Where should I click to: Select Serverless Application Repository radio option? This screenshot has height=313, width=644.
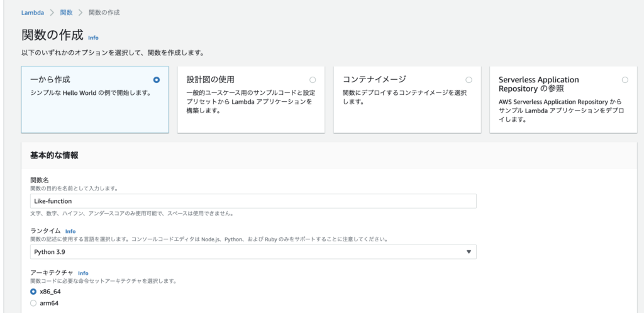click(x=625, y=80)
